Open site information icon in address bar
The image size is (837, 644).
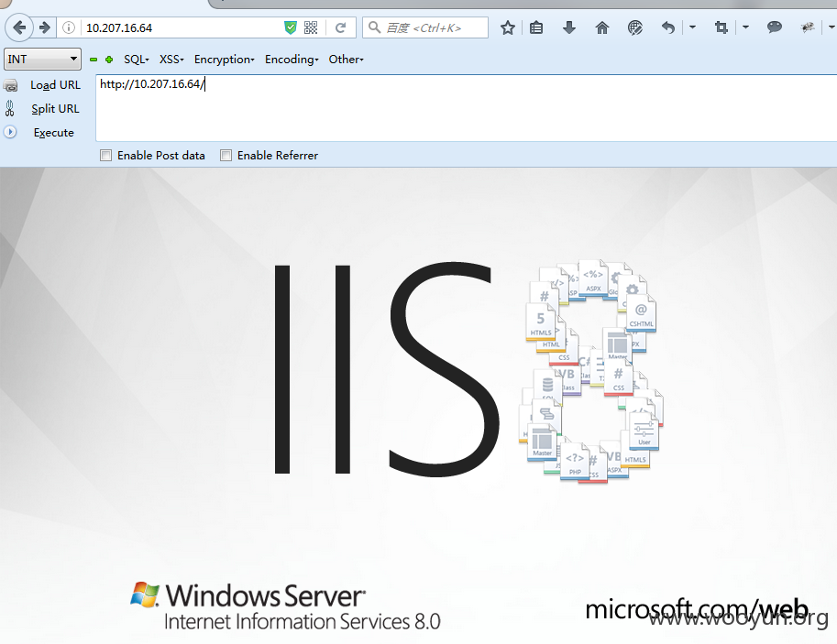click(x=69, y=27)
